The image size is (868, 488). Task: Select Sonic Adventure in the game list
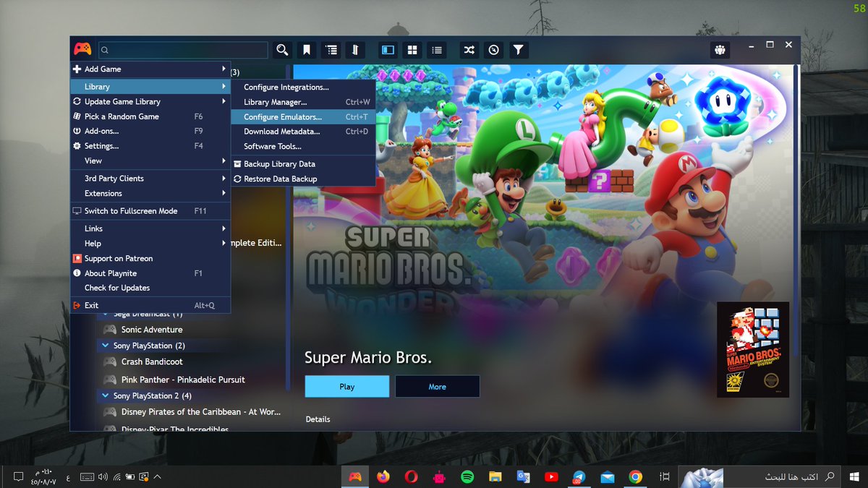[192, 330]
